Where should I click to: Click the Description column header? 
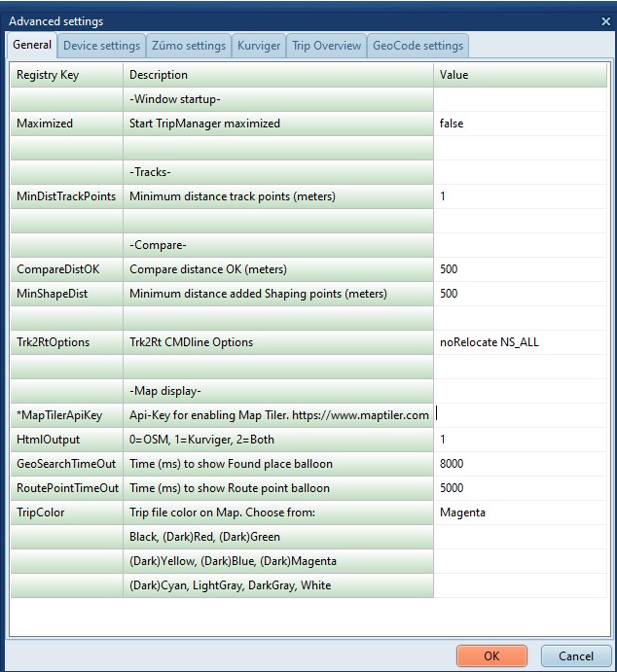point(278,75)
